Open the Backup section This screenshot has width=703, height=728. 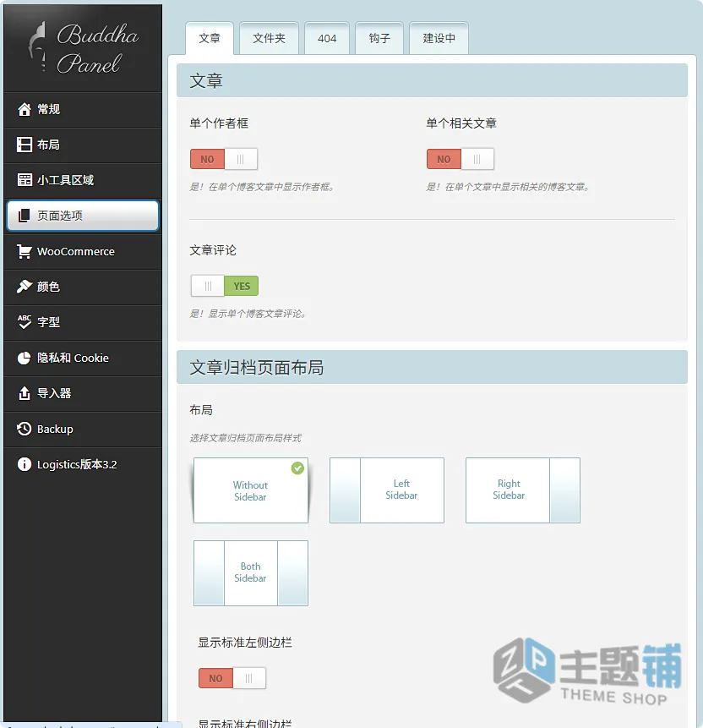tap(83, 429)
